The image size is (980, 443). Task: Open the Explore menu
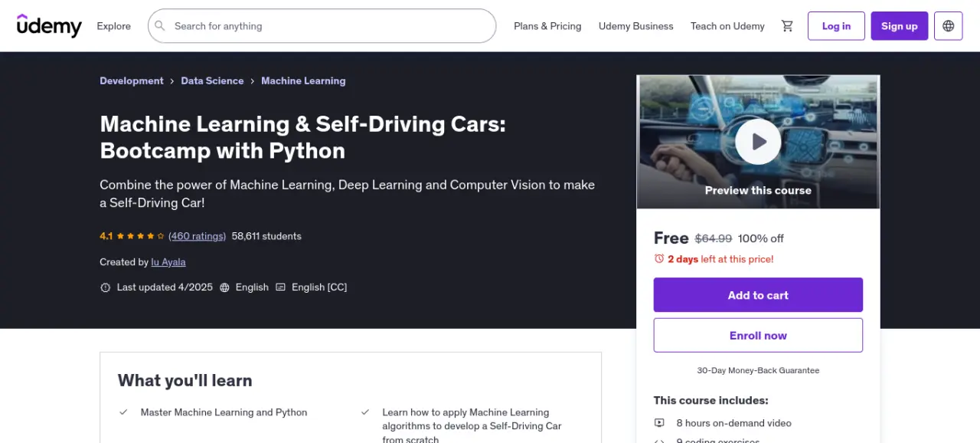(113, 26)
